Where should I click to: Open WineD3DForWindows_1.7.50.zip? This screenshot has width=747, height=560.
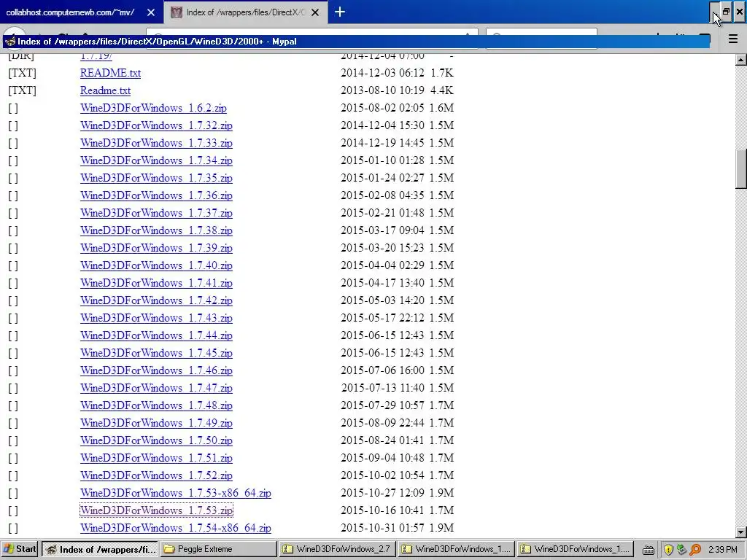click(156, 440)
